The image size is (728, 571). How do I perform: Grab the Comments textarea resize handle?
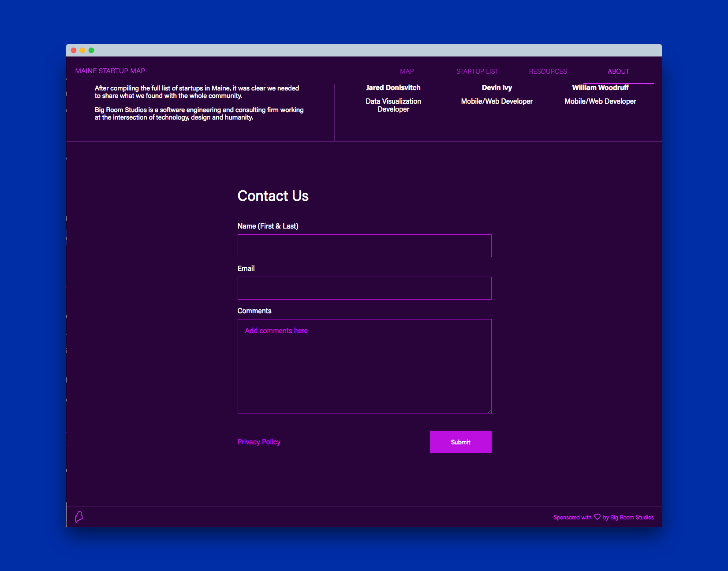click(x=489, y=411)
